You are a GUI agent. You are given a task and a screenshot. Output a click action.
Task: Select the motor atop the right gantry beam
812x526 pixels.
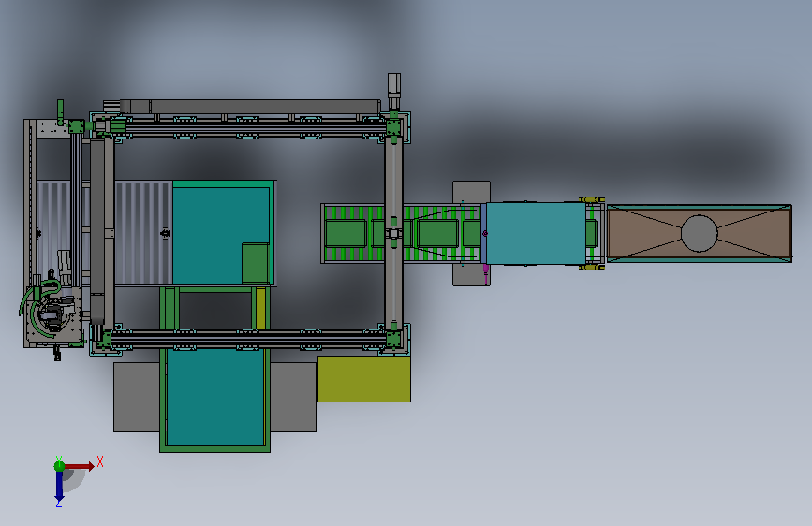[x=394, y=91]
